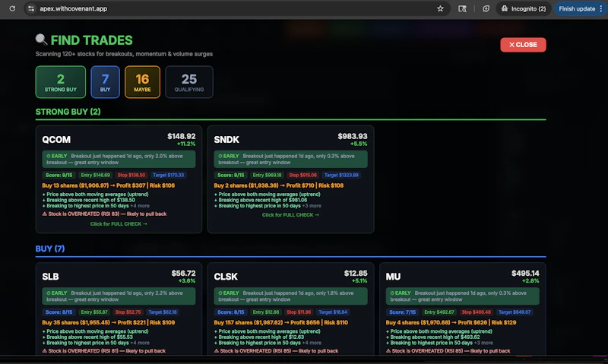Screen dimensions: 608x364
Task: Select the 25 Qualifying filter tile
Action: coord(189,82)
